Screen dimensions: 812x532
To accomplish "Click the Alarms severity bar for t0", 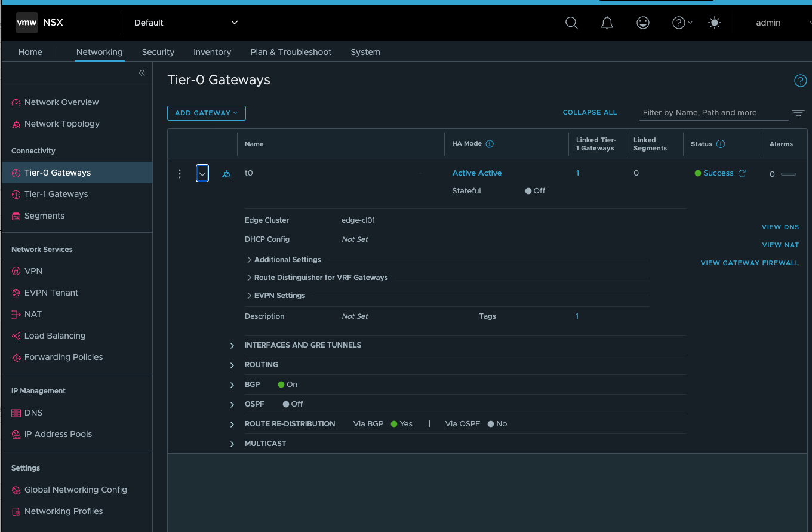I will coord(788,174).
